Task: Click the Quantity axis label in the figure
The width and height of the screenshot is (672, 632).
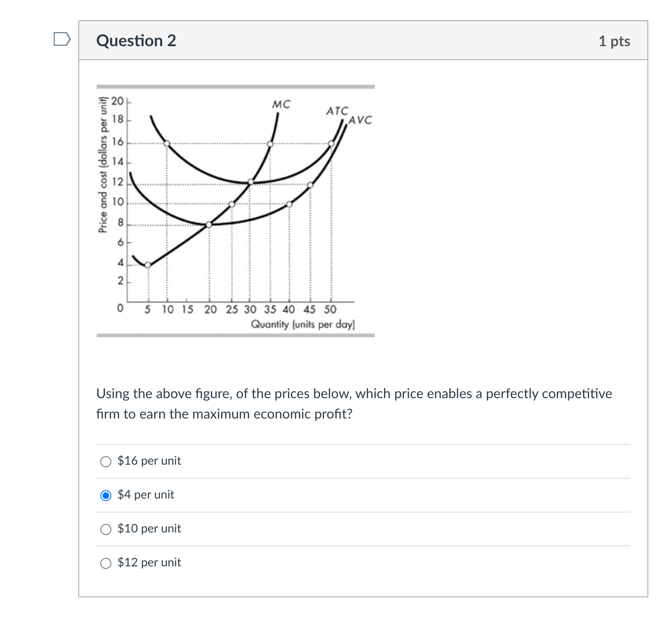Action: pos(303,324)
